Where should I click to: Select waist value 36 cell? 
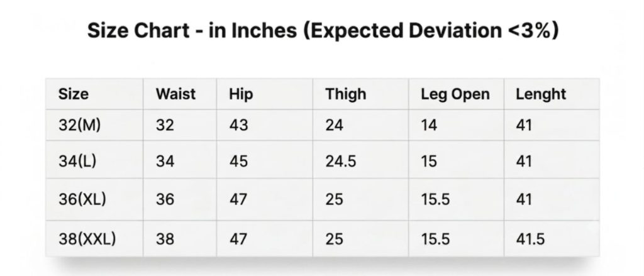pyautogui.click(x=165, y=199)
